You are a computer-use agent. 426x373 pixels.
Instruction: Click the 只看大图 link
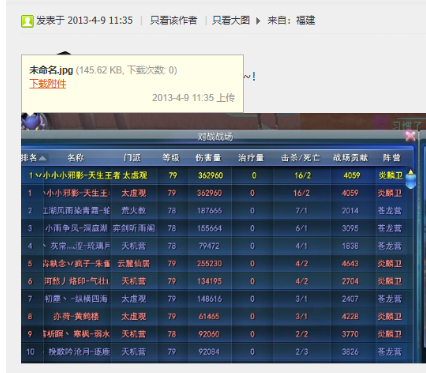point(231,21)
